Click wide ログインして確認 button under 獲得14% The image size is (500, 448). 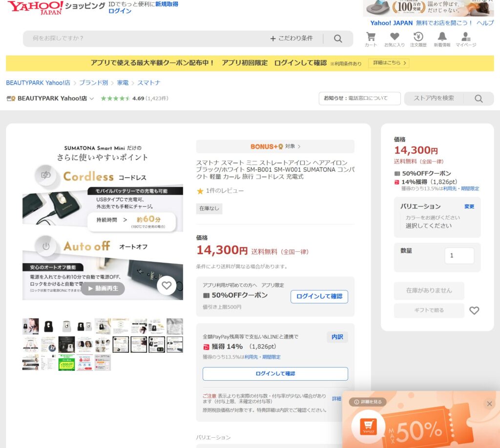tap(275, 374)
